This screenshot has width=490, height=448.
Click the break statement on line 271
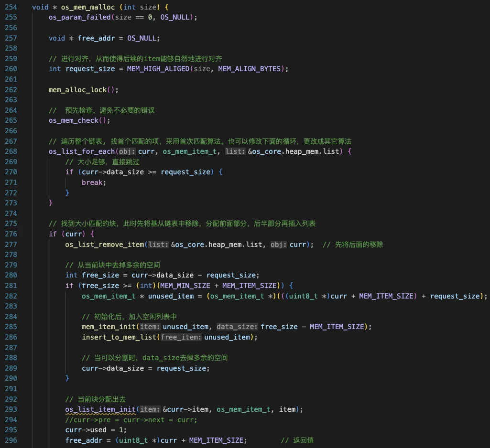point(92,182)
